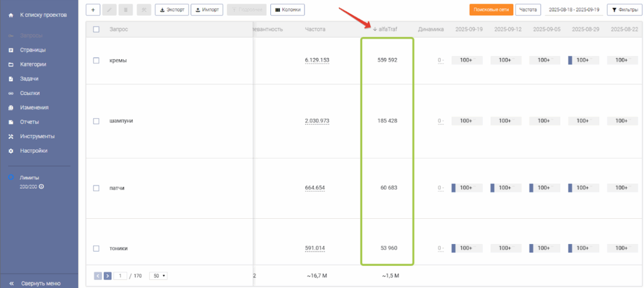
Task: Go to next page with right arrow
Action: 108,275
